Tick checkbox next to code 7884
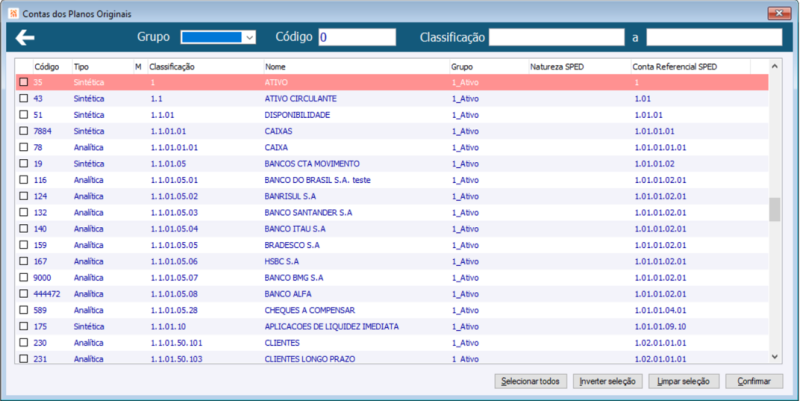Image resolution: width=800 pixels, height=401 pixels. tap(23, 131)
